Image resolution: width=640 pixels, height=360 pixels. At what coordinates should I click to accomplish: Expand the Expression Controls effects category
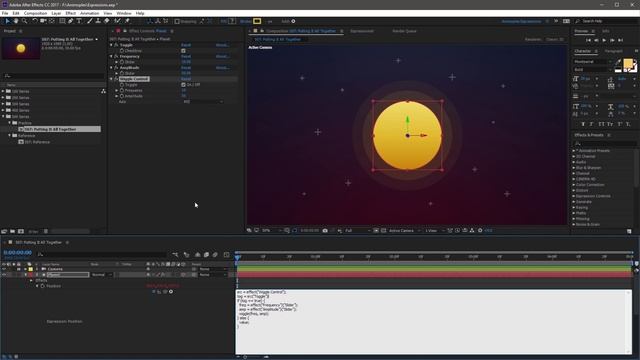click(x=574, y=196)
